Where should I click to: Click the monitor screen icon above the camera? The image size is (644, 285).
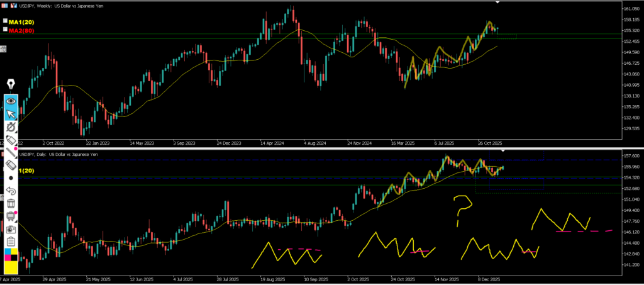tap(11, 216)
